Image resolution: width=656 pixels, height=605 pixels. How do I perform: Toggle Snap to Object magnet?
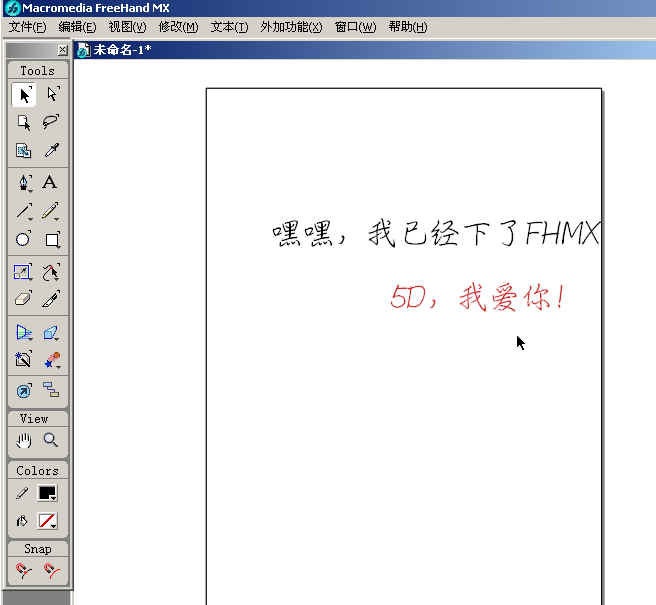click(52, 571)
